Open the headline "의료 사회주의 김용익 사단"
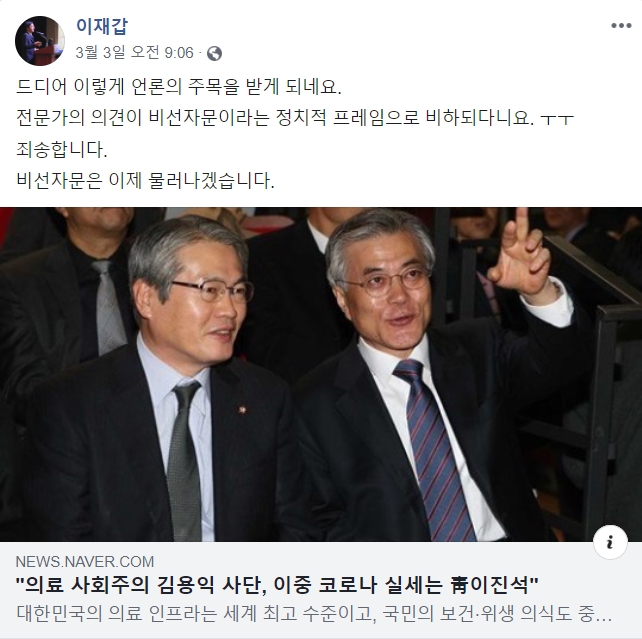Screen dimensions: 642x639 (x=277, y=585)
